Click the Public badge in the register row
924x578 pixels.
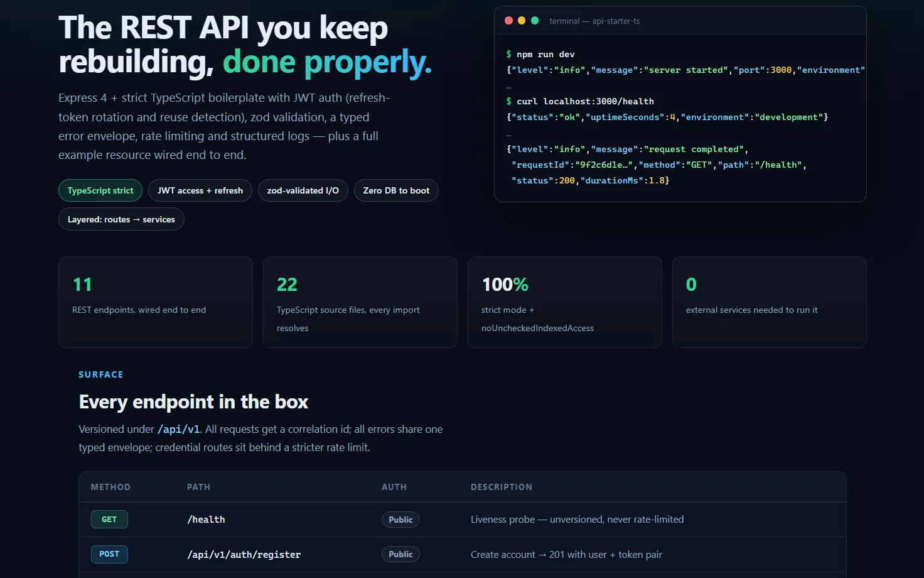pos(400,554)
